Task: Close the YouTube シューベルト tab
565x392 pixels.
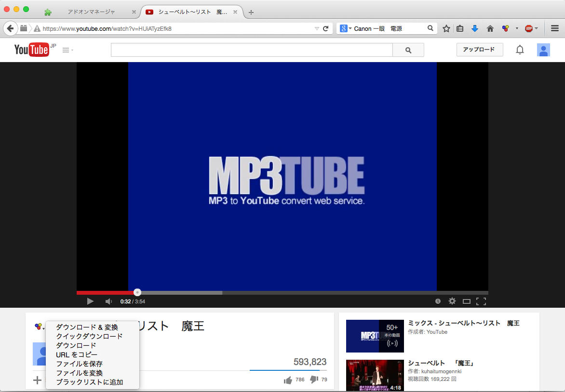Action: 235,12
